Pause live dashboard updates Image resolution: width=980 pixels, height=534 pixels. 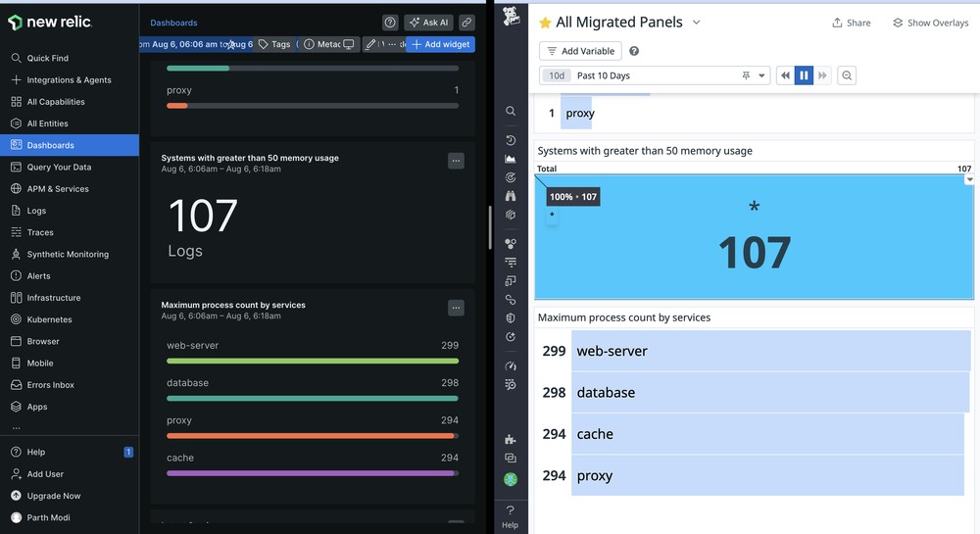(x=804, y=75)
